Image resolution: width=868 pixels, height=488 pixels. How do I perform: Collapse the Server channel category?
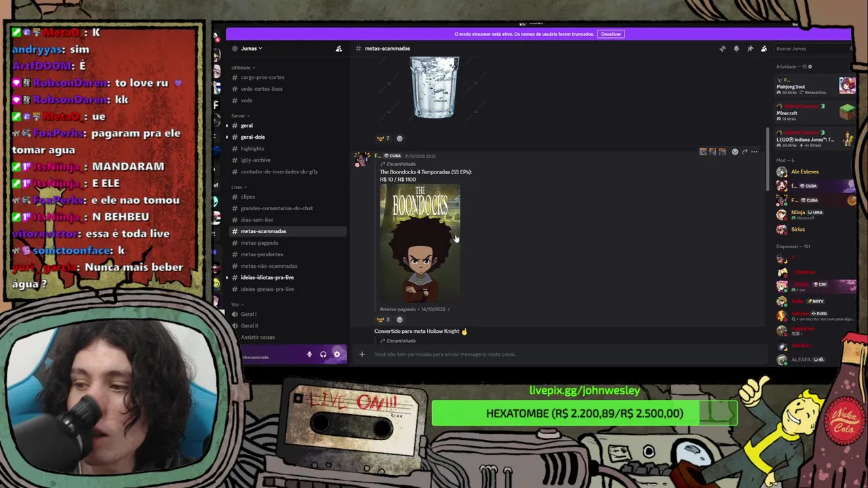(240, 116)
